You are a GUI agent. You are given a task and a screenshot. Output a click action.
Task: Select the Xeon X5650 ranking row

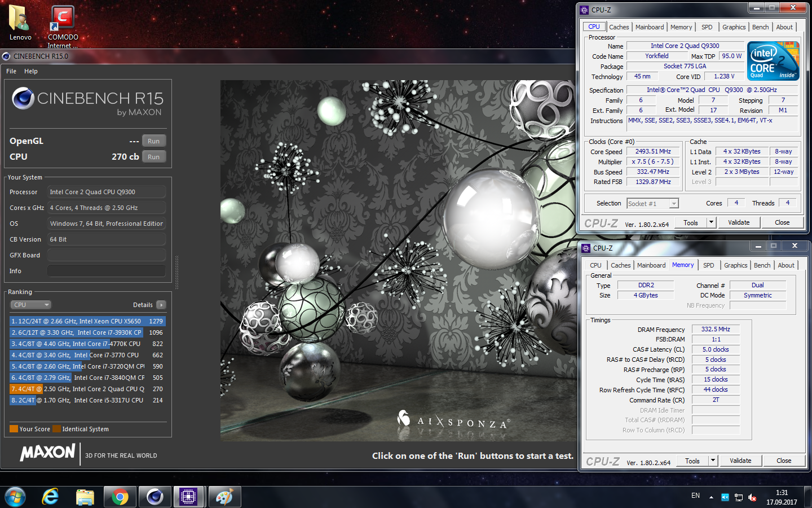(x=87, y=321)
